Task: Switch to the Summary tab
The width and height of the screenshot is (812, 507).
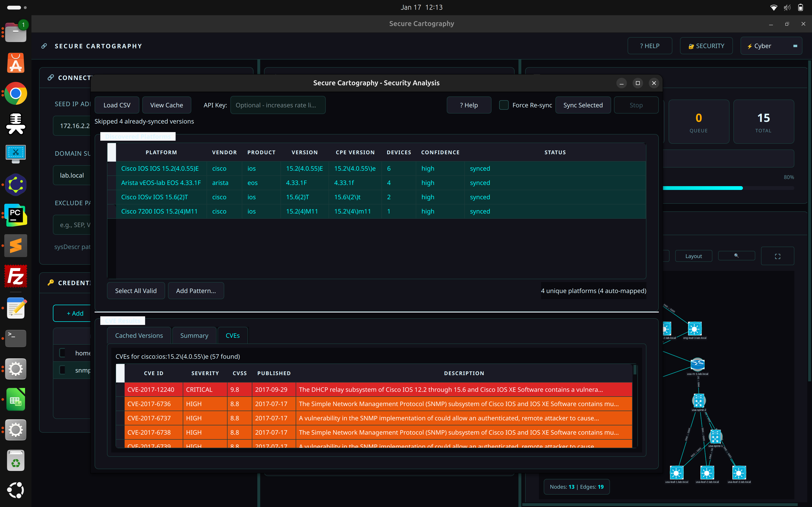Action: coord(194,335)
